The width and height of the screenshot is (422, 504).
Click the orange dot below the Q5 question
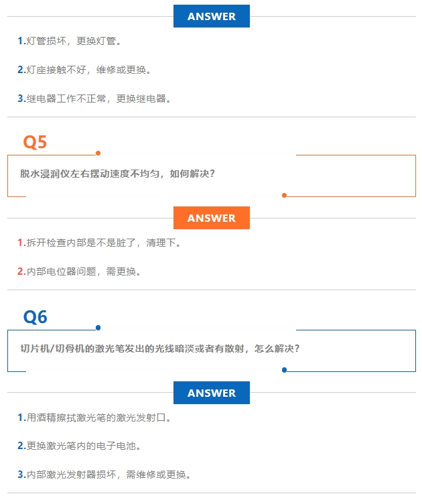[x=285, y=196]
